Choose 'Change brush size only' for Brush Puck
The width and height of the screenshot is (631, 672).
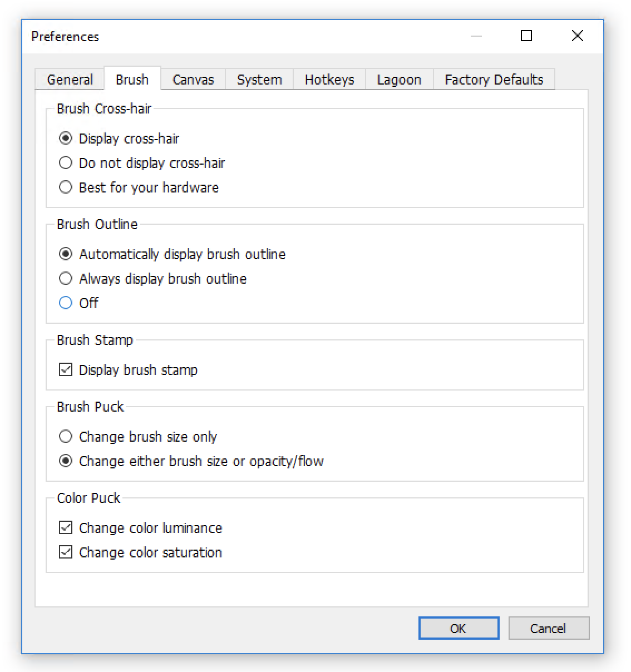(x=66, y=436)
